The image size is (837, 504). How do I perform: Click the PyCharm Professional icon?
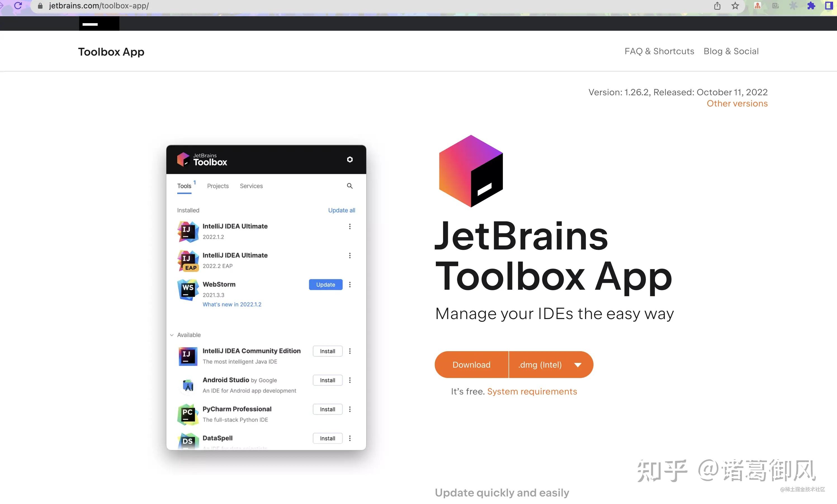point(188,414)
